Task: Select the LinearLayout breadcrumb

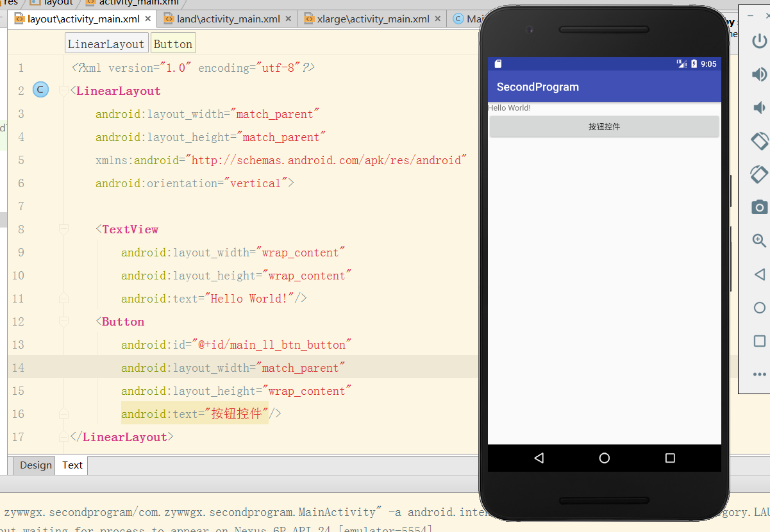Action: 106,44
